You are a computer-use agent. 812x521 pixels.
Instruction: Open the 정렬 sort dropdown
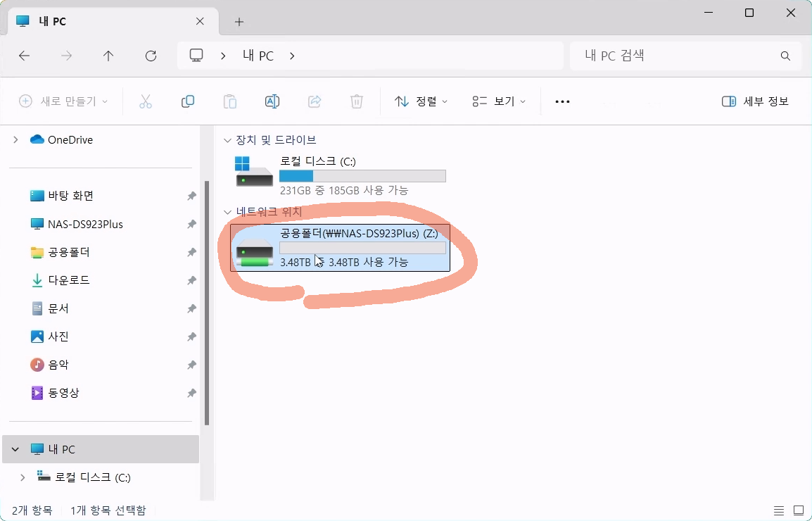coord(421,101)
